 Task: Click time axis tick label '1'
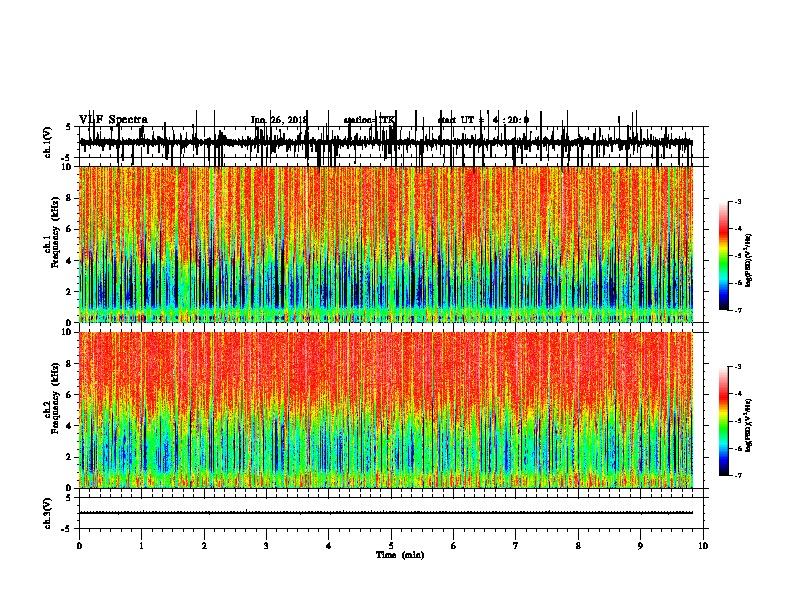(141, 546)
